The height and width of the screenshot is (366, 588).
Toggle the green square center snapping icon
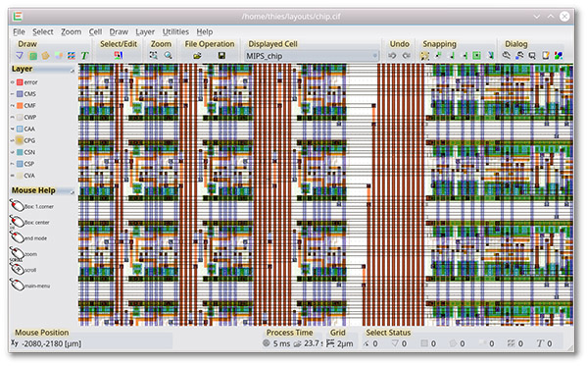pyautogui.click(x=476, y=56)
